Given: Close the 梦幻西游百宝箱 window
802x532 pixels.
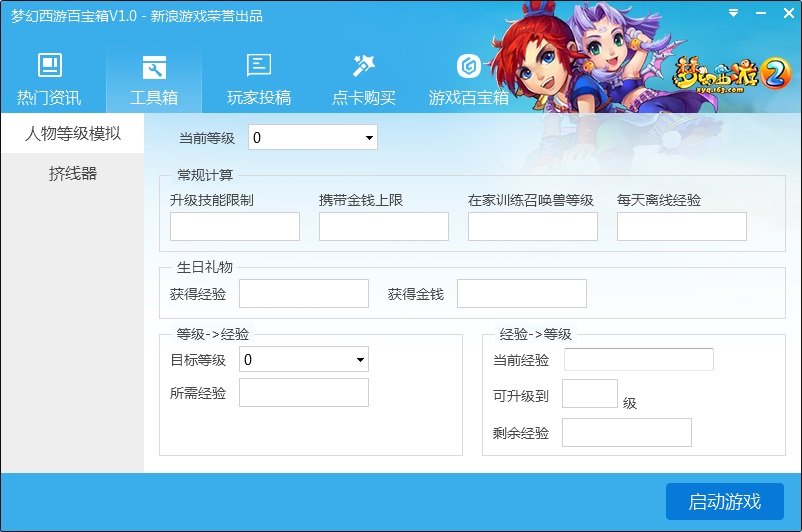Looking at the screenshot, I should (x=789, y=14).
